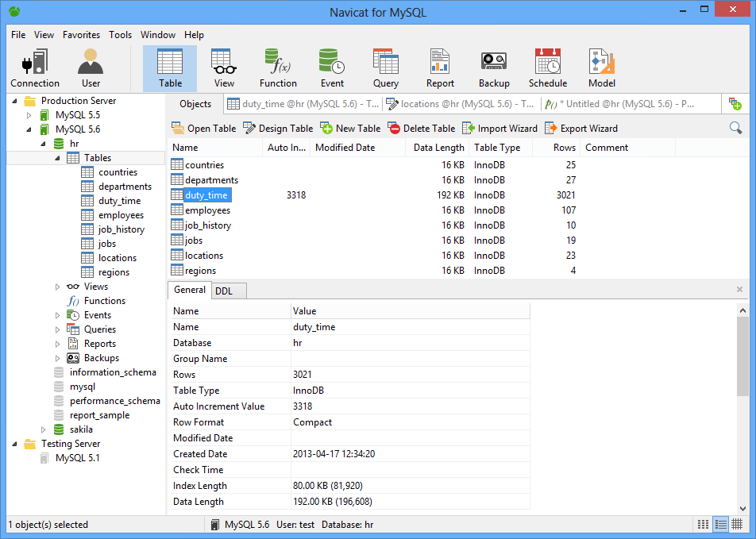
Task: Open the Connection toolbar button
Action: pos(35,68)
